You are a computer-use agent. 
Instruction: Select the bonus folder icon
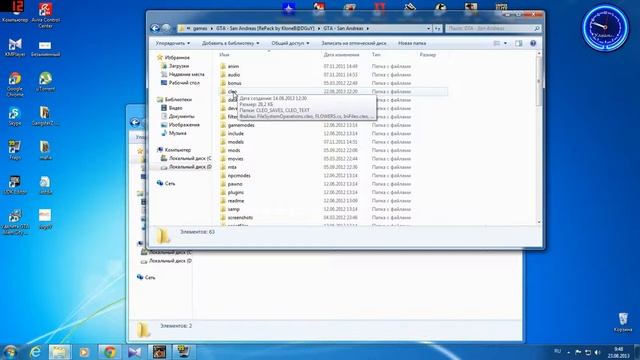click(x=223, y=83)
